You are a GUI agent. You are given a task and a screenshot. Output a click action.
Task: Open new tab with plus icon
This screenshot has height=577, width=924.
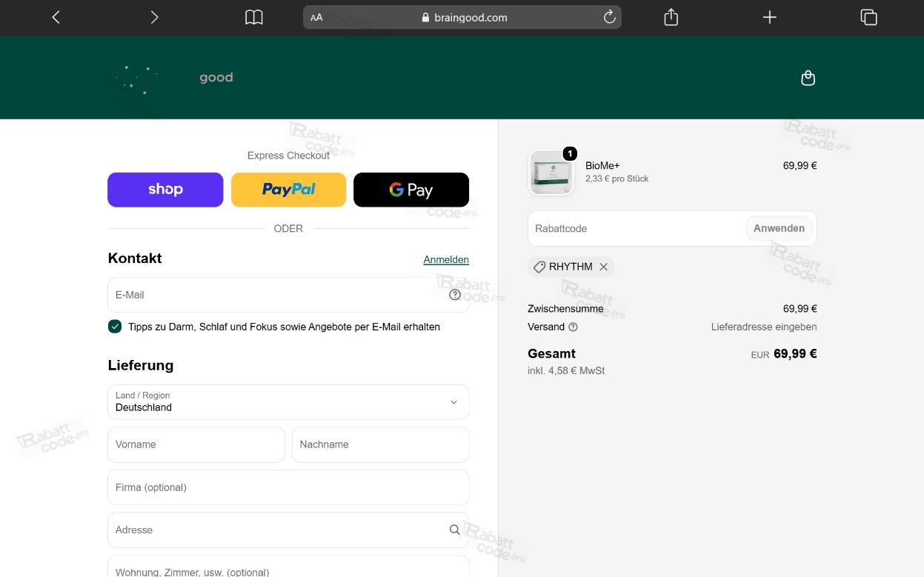coord(770,17)
